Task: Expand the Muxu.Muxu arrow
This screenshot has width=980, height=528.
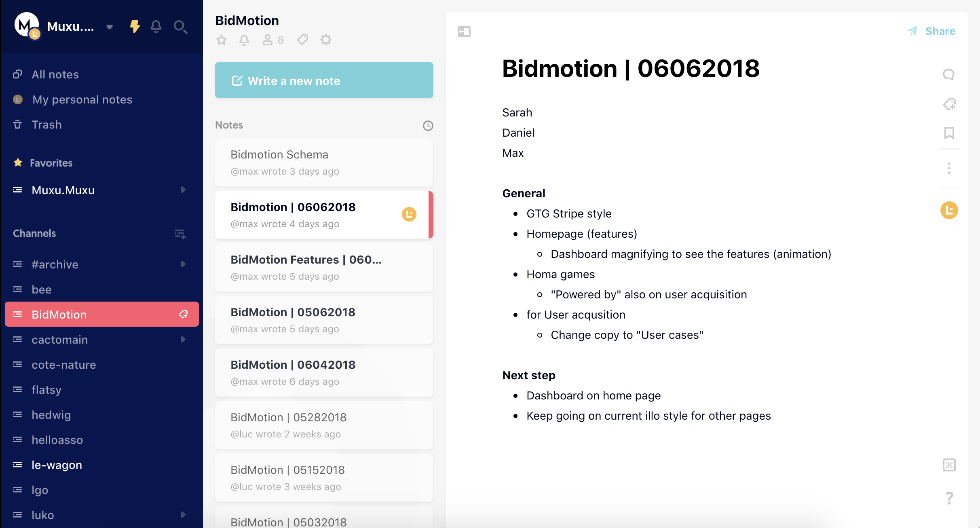Action: (x=183, y=190)
